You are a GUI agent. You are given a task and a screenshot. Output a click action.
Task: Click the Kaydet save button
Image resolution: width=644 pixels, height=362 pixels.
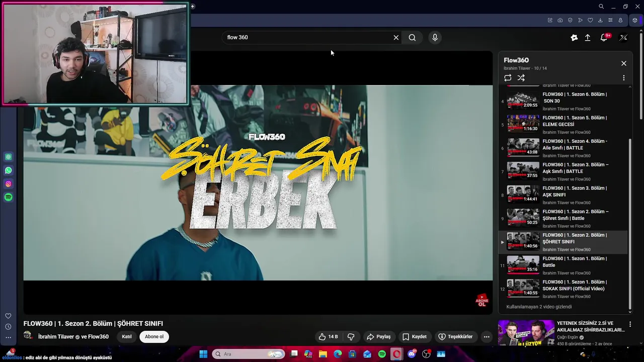[x=415, y=337]
